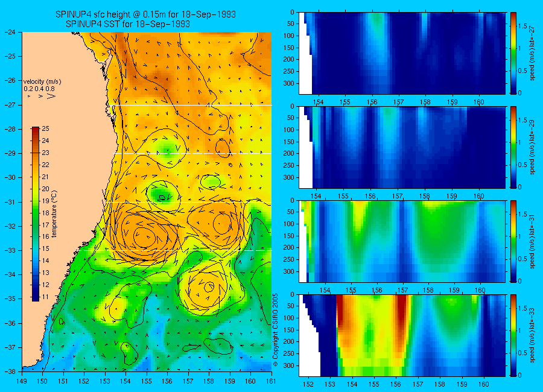
Task: Click the lat=-29 speed section plot
Action: [x=402, y=148]
